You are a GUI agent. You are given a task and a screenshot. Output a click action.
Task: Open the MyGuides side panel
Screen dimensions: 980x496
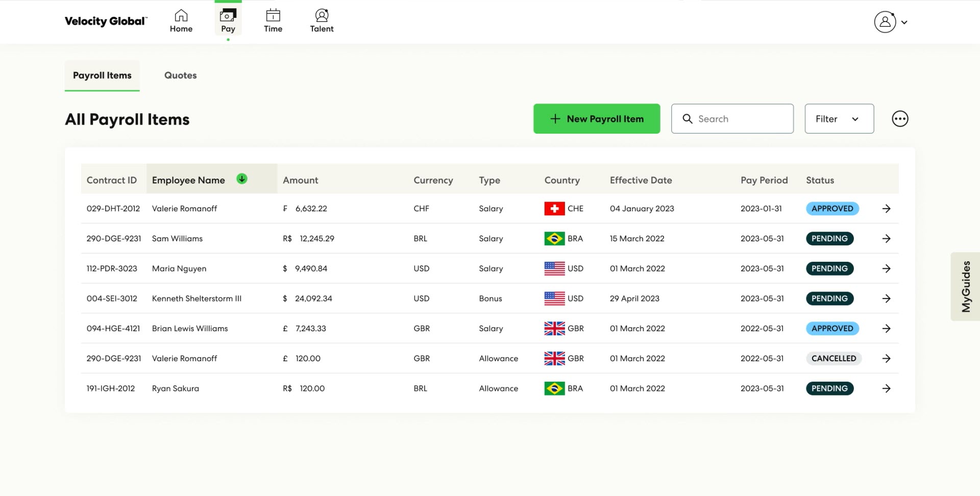(965, 286)
